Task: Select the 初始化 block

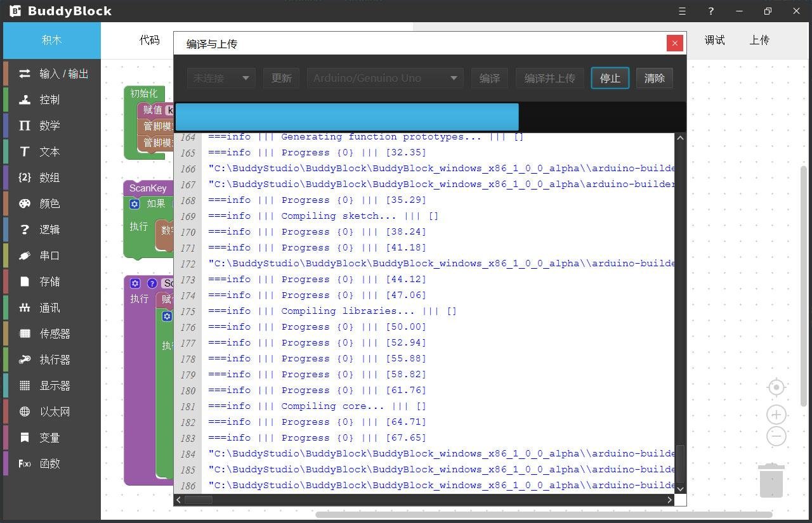Action: pyautogui.click(x=144, y=94)
